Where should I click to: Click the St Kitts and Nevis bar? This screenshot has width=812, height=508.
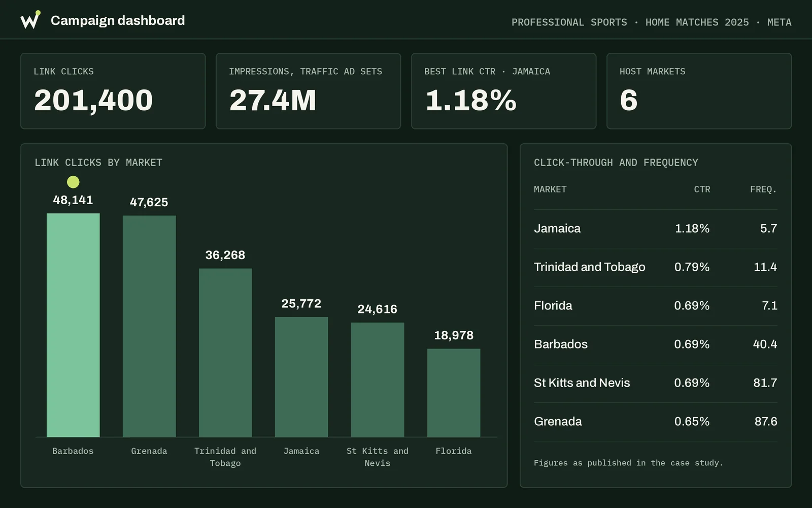pyautogui.click(x=378, y=379)
